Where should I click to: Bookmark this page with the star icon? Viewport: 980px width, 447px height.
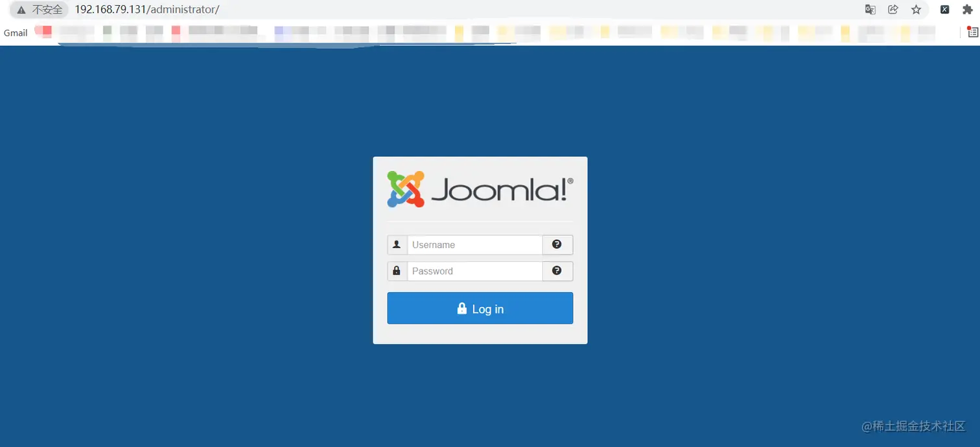[x=916, y=10]
